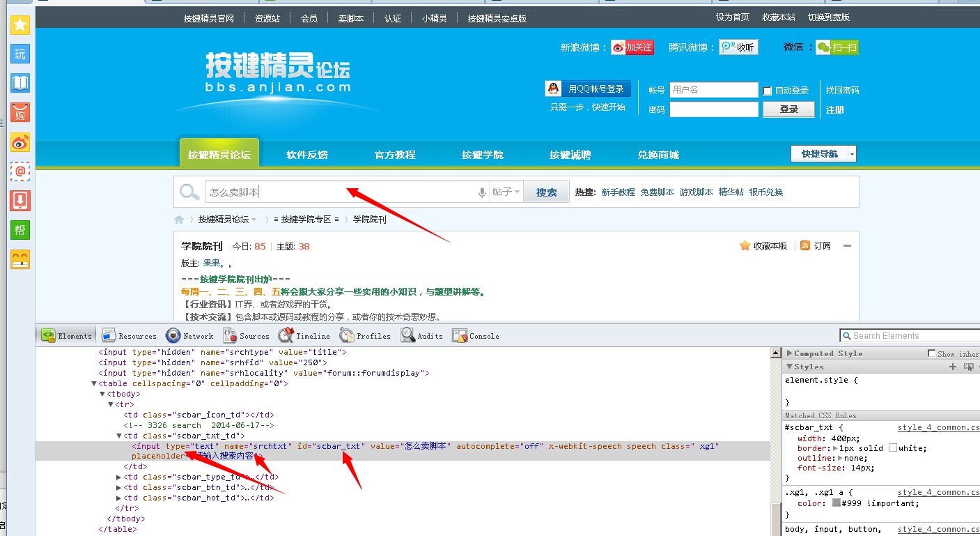The image size is (980, 536).
Task: Click the home icon in the breadcrumb
Action: click(179, 220)
